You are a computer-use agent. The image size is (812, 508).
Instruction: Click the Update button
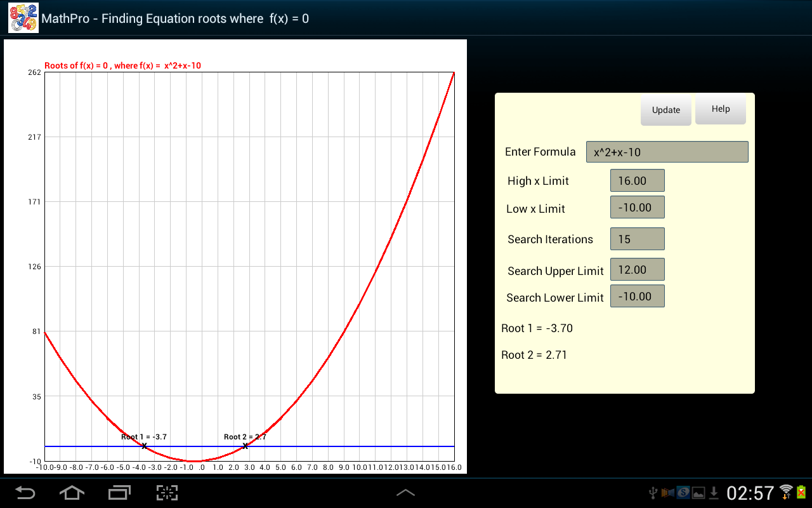click(666, 110)
